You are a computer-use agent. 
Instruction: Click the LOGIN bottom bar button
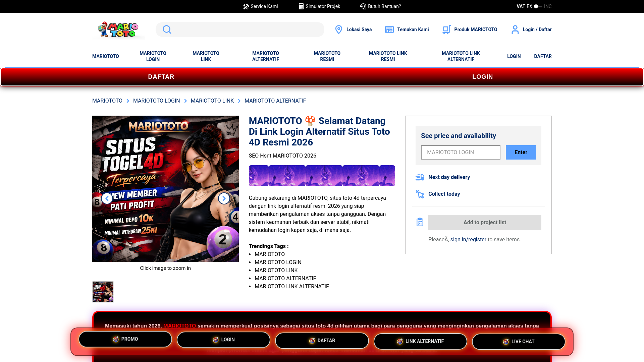pyautogui.click(x=224, y=340)
